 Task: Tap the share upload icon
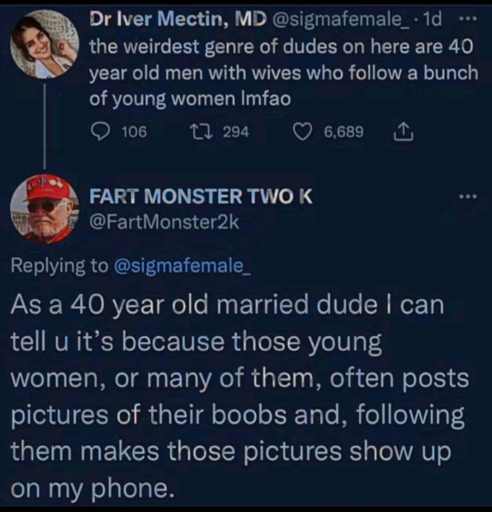404,131
